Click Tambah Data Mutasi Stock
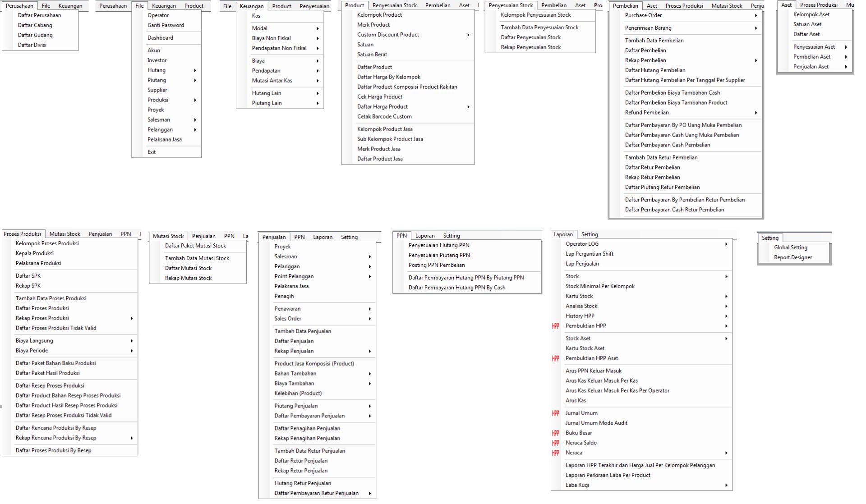The height and width of the screenshot is (504, 866). pos(197,258)
